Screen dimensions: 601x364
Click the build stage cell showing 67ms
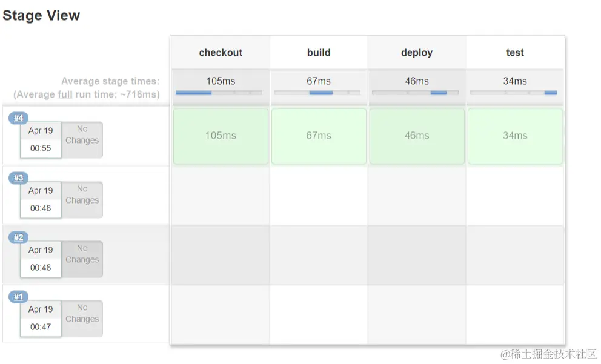tap(319, 136)
